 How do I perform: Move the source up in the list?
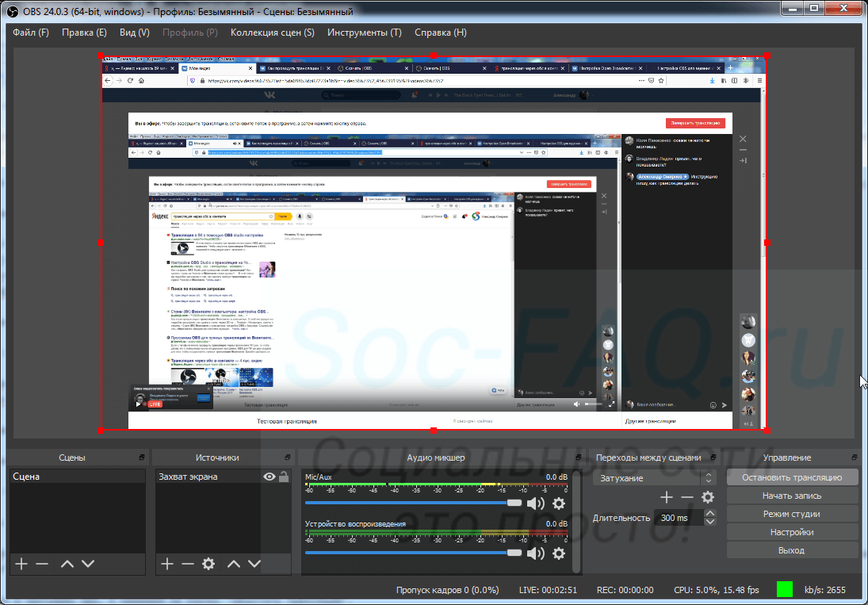point(234,564)
